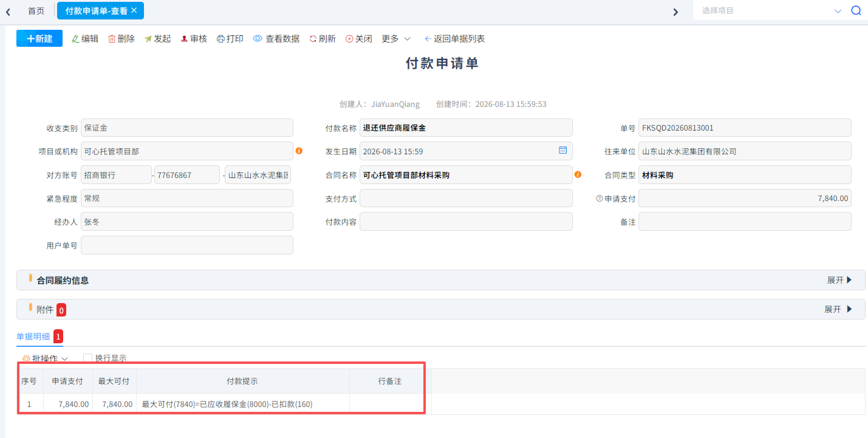Click the info icon beside 合同名称 field

point(578,174)
